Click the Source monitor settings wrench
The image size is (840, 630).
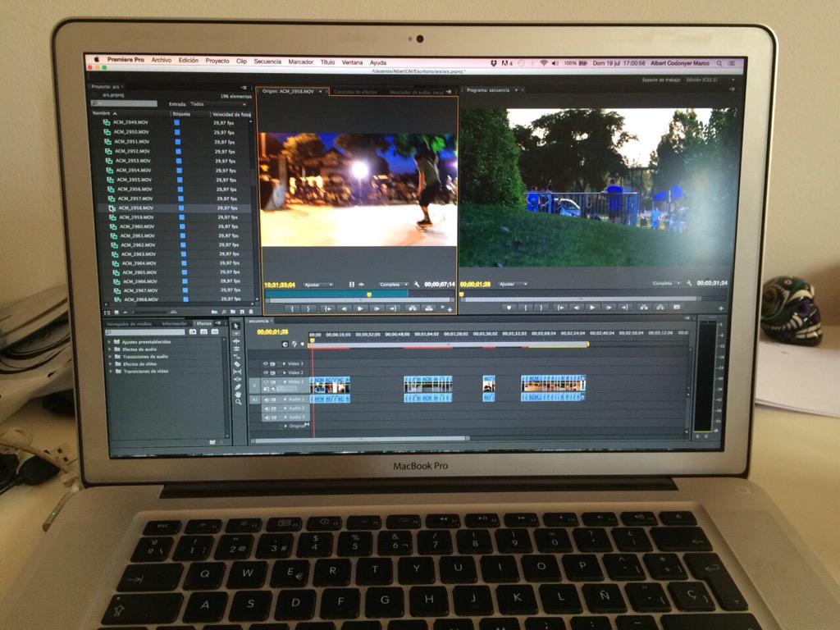417,284
